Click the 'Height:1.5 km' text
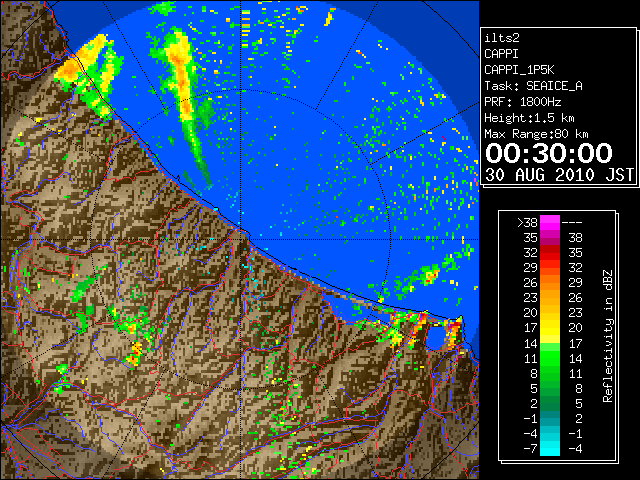 pyautogui.click(x=529, y=118)
